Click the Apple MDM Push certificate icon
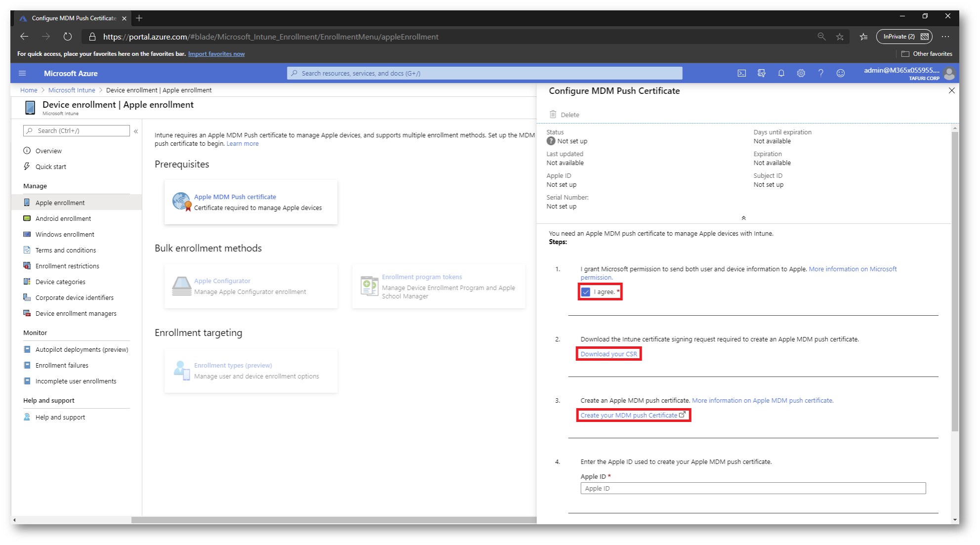This screenshot has width=980, height=545. 181,202
